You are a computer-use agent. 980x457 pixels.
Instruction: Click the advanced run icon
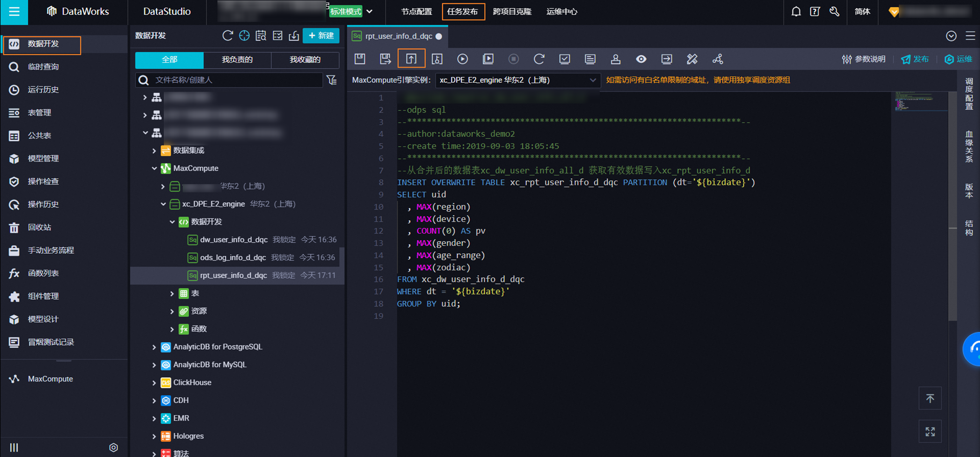[x=488, y=59]
